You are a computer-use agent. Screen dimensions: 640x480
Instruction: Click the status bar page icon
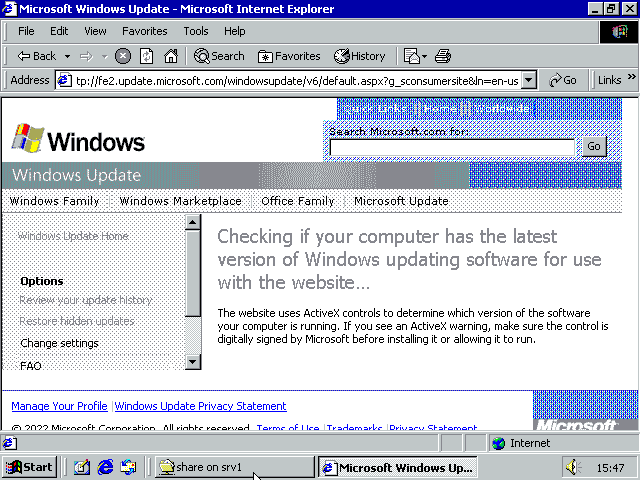click(x=10, y=443)
